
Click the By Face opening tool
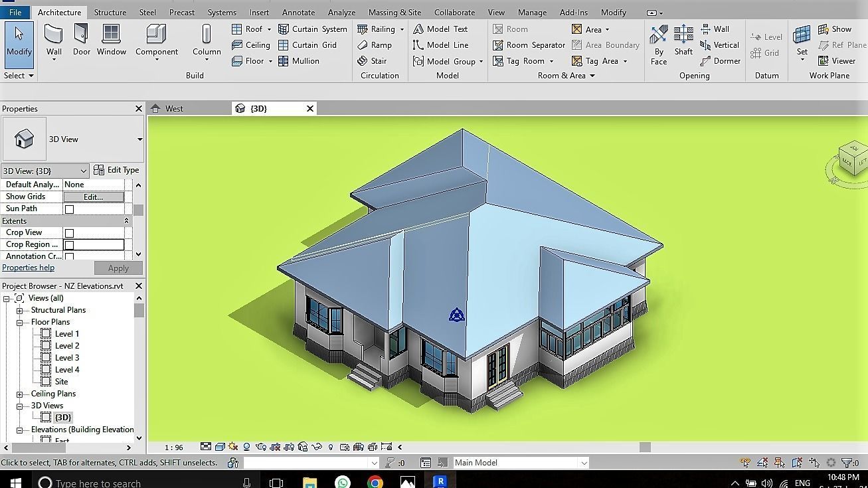659,44
